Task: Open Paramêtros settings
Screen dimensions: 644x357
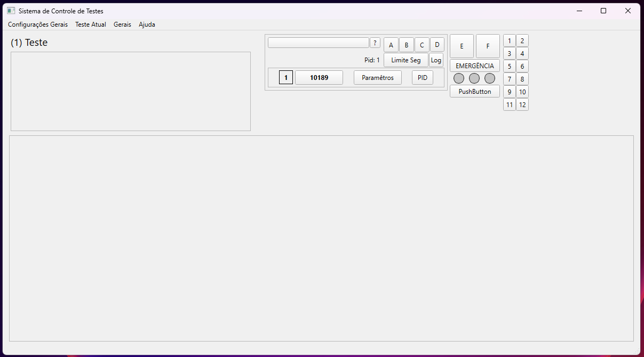Action: 378,78
